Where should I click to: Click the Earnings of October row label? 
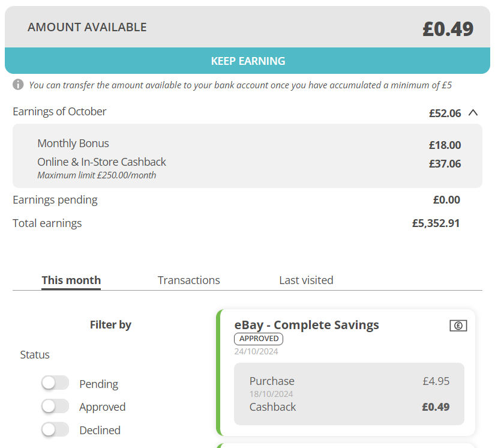tap(59, 112)
